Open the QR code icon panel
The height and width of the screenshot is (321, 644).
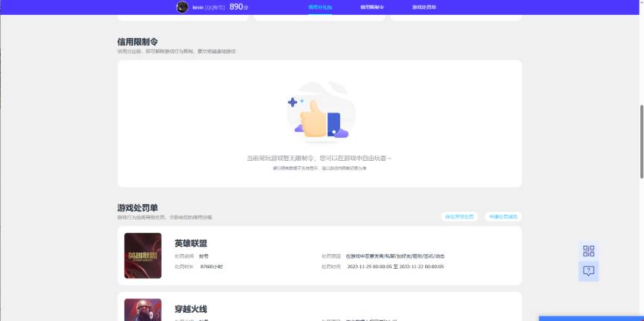(589, 251)
